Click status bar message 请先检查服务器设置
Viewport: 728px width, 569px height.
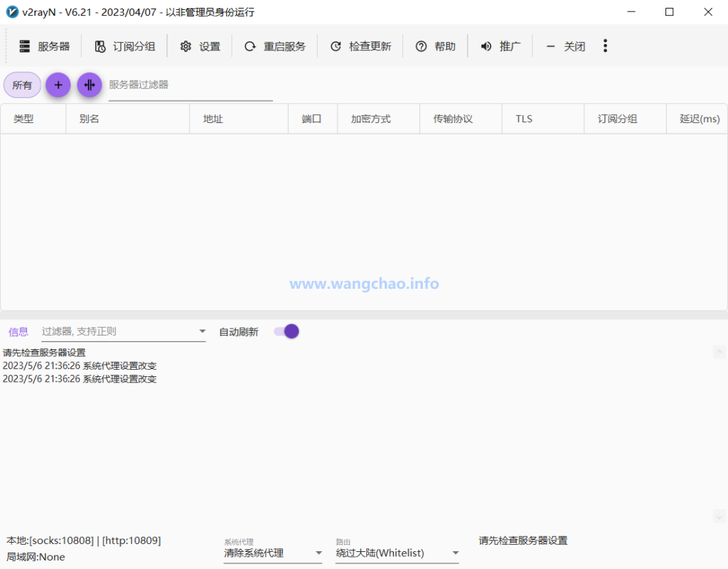(523, 541)
